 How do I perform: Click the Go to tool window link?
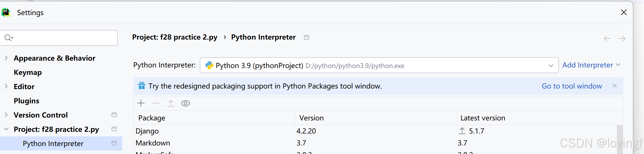[572, 86]
